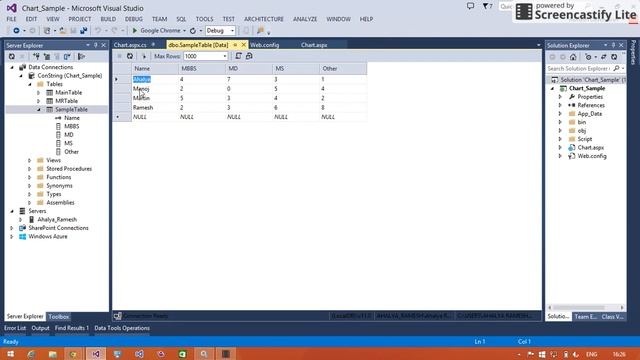
Task: Switch to the Chart.aspx.cs tab
Action: point(130,45)
